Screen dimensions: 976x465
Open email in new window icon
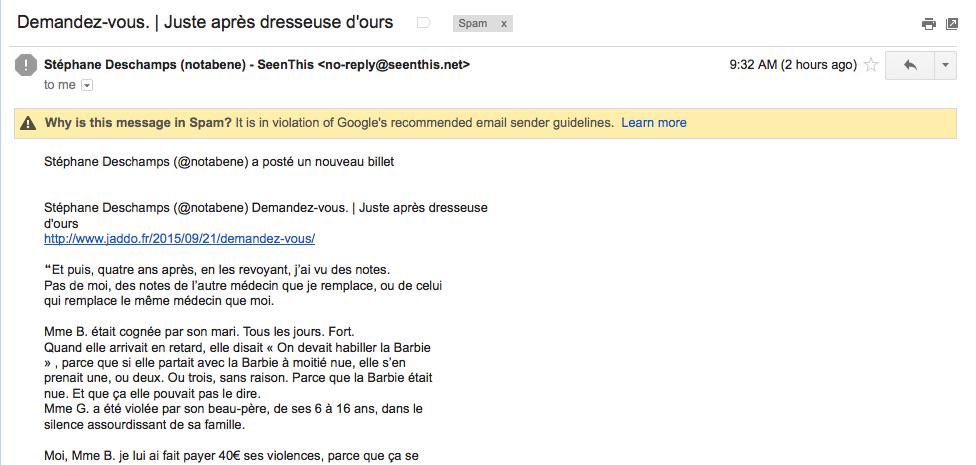pyautogui.click(x=952, y=24)
